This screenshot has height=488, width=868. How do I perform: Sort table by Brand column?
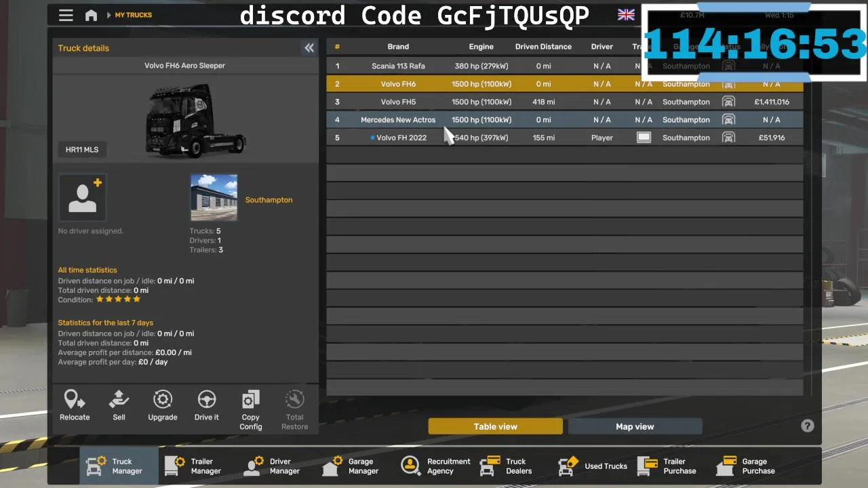coord(398,47)
